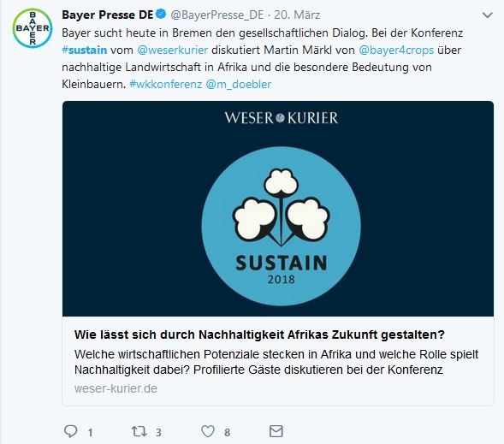The height and width of the screenshot is (444, 504).
Task: Follow the #wkkonferenz hashtag link
Action: coord(165,84)
